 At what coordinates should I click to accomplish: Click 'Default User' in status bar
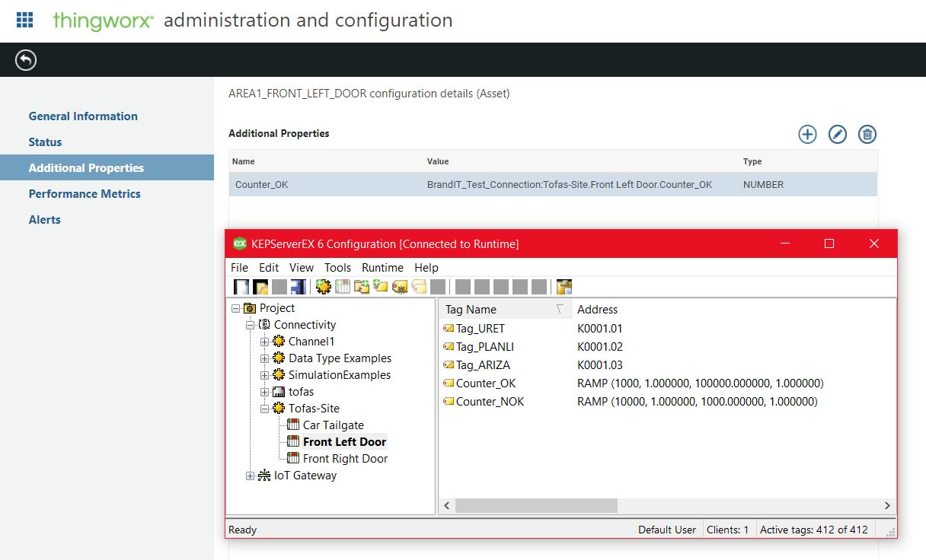point(667,530)
